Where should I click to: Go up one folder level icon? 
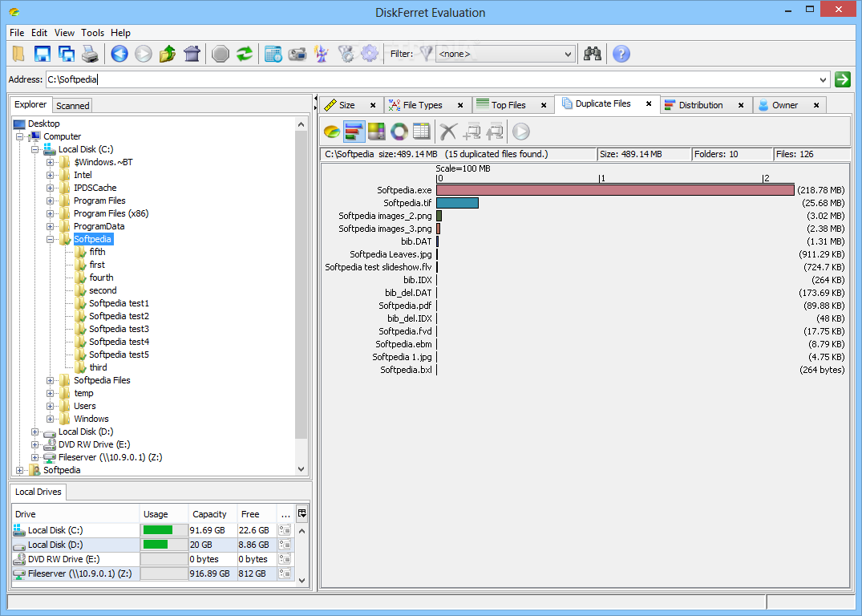click(x=168, y=54)
